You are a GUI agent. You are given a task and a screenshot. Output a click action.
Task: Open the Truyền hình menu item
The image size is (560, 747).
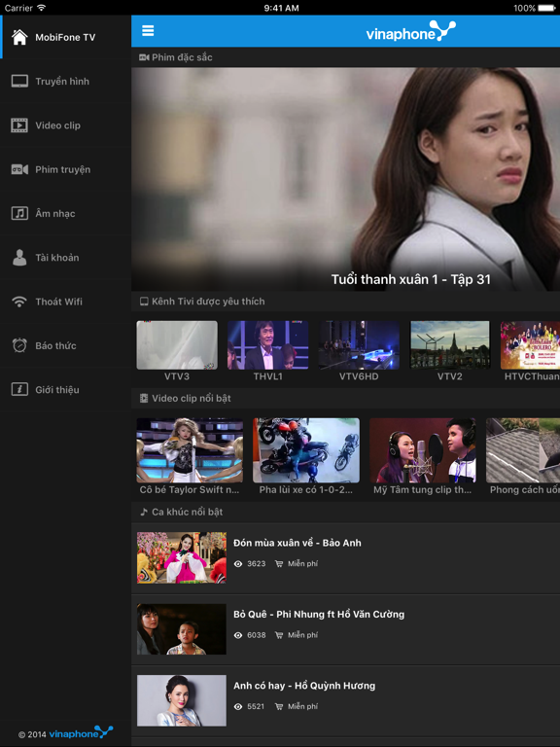[x=66, y=82]
